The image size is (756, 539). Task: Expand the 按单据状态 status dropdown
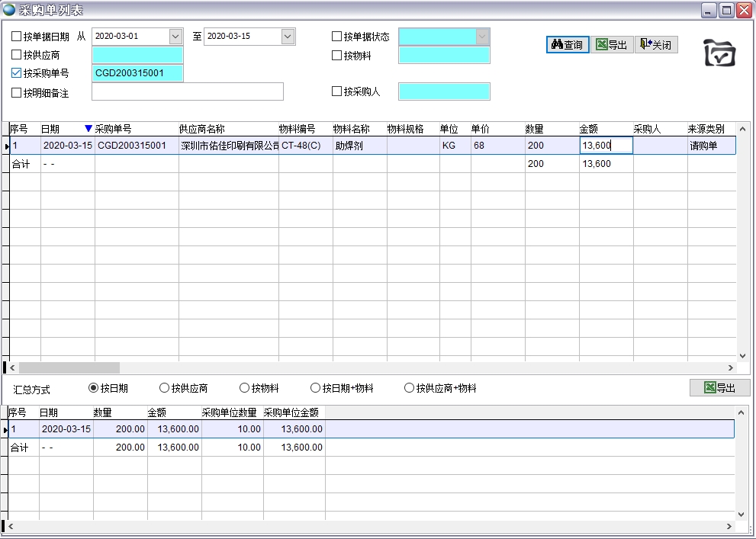tap(482, 37)
